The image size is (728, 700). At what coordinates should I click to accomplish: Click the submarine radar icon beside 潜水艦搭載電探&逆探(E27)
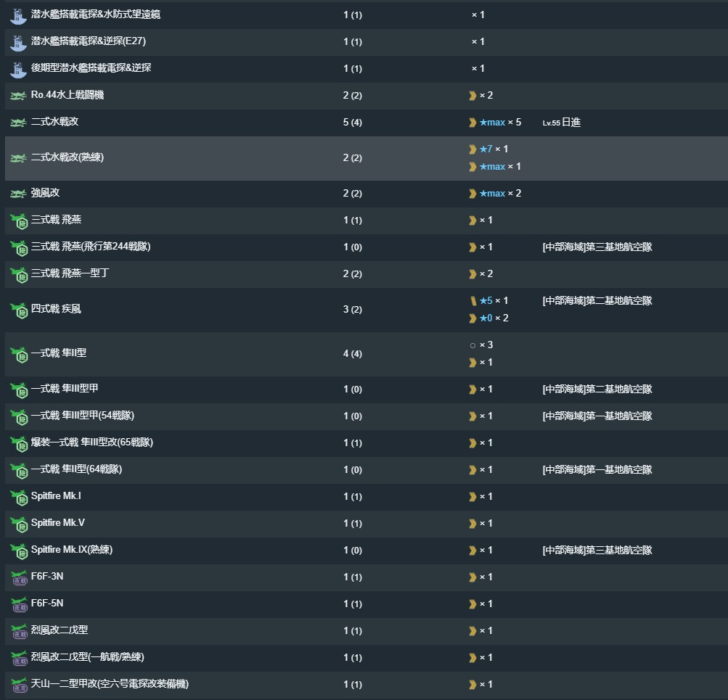18,42
